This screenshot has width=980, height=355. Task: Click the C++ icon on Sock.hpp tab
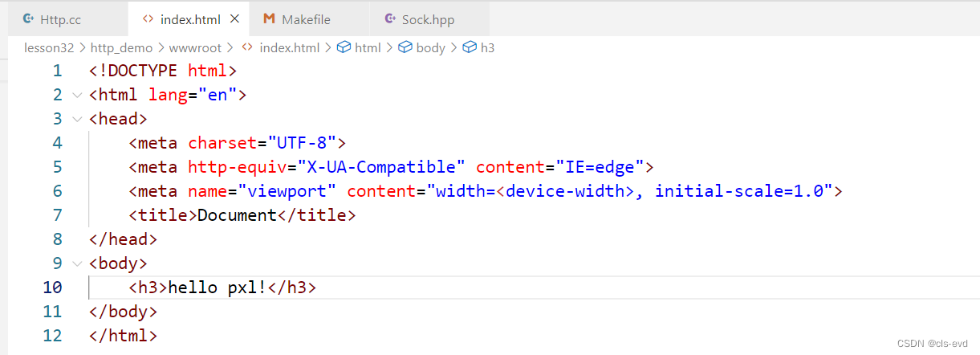pos(390,18)
